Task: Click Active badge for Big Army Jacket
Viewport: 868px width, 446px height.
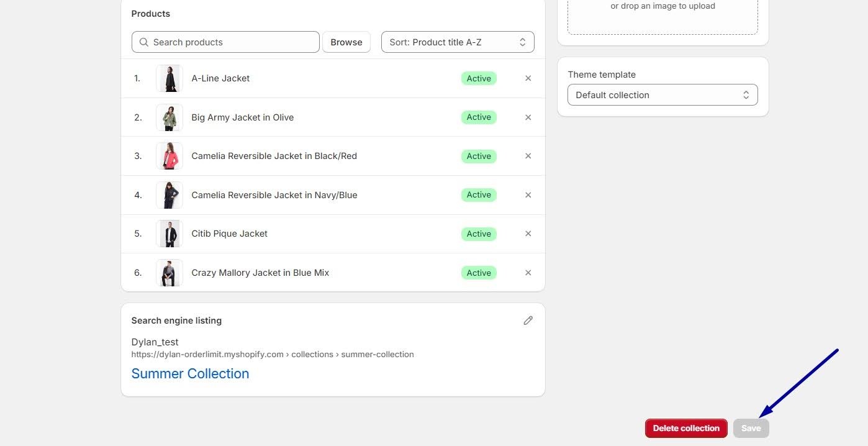Action: tap(479, 117)
